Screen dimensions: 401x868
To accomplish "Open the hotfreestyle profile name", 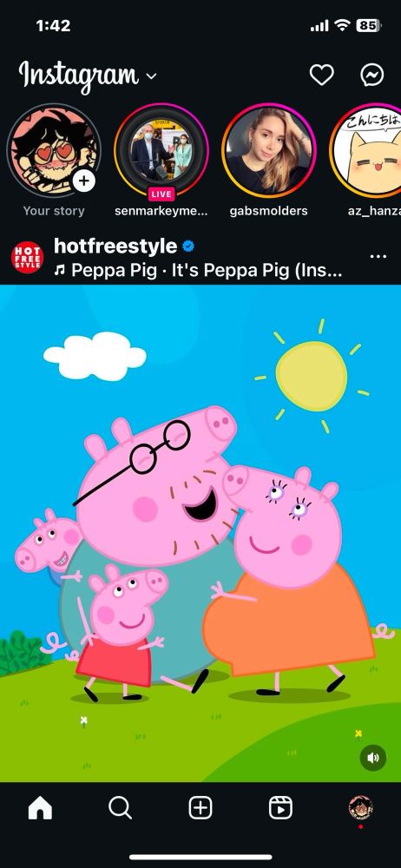I will coord(115,247).
